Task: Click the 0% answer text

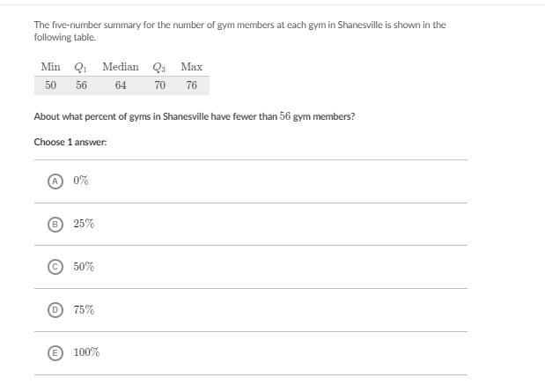Action: coord(81,181)
